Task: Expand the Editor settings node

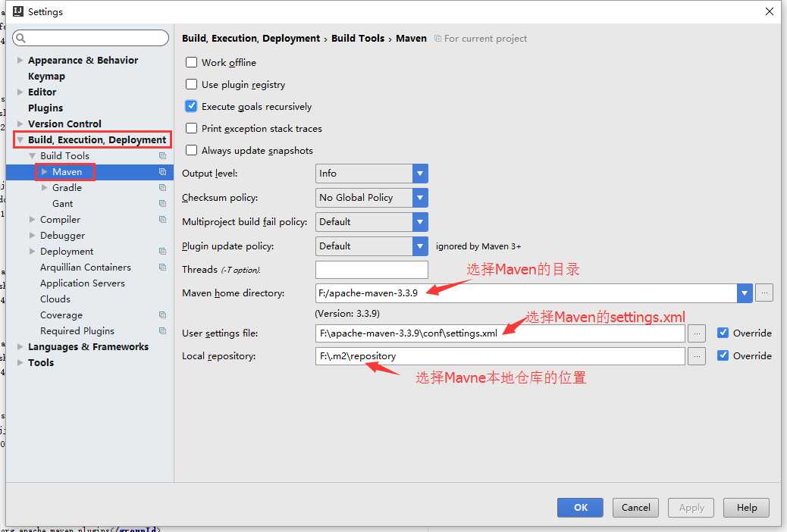Action: click(x=20, y=92)
